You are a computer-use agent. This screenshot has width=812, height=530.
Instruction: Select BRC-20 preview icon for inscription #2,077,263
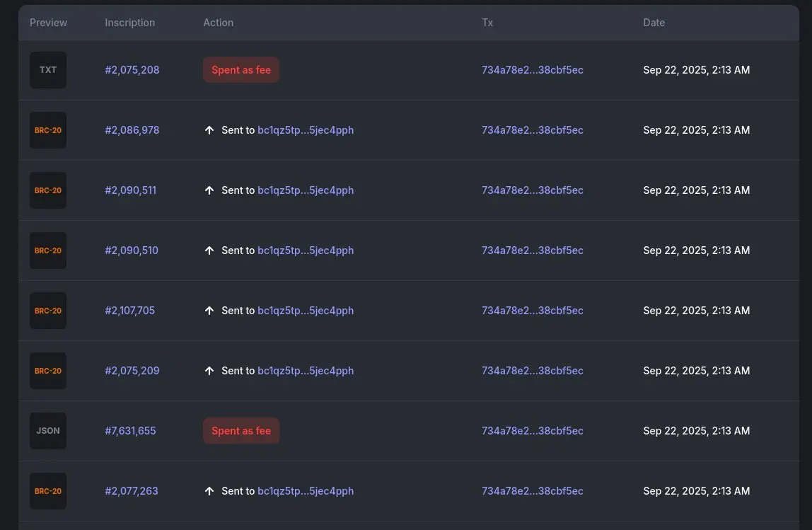pyautogui.click(x=48, y=491)
